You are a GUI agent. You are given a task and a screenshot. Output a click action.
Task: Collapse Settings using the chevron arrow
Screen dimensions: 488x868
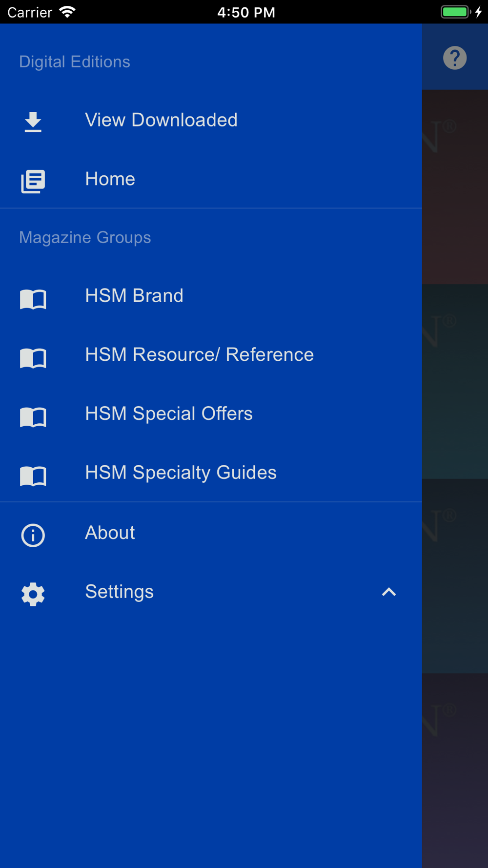[388, 592]
